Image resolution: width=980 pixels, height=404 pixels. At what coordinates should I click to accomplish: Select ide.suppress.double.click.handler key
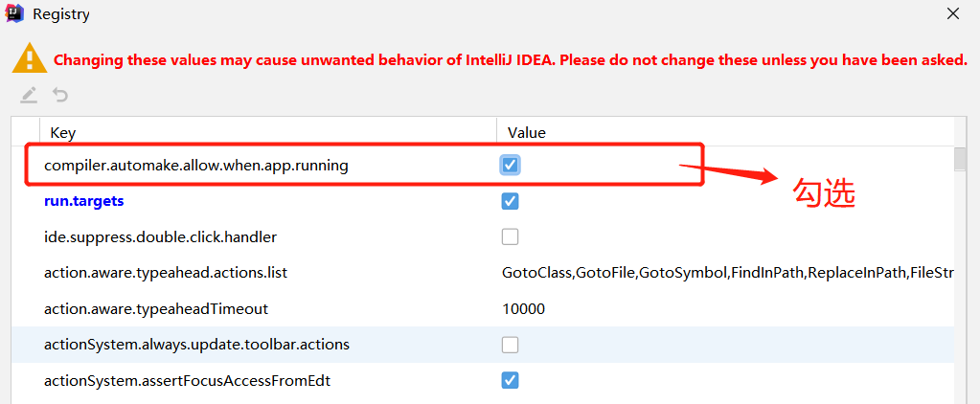[160, 236]
